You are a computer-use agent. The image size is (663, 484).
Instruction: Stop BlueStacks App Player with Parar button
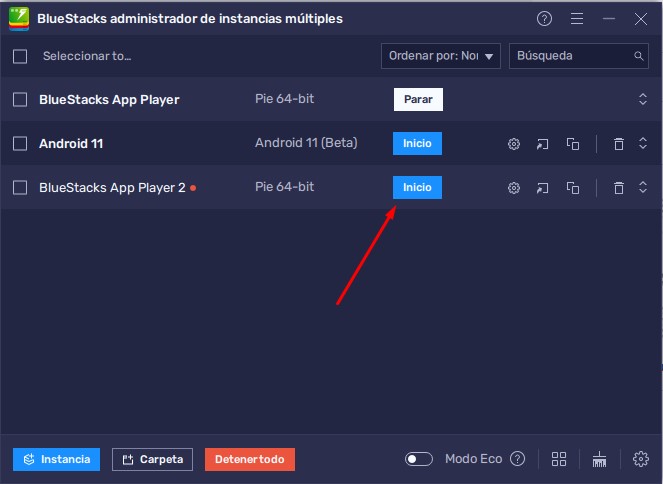(418, 99)
